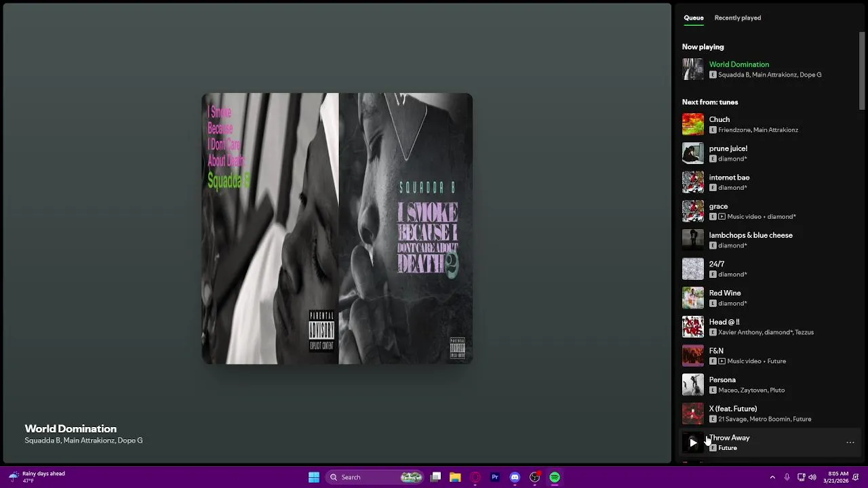This screenshot has height=488, width=868.
Task: Select the F&N track title
Action: point(716,351)
